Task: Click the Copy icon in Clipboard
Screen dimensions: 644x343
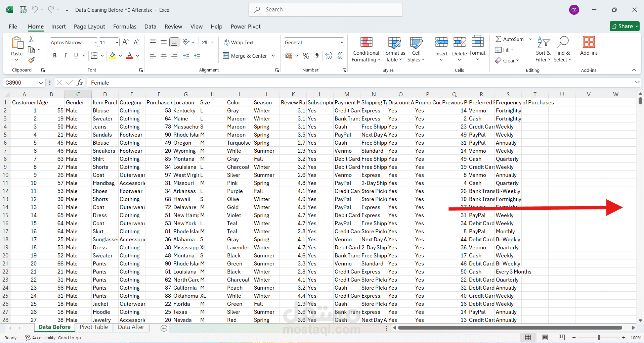Action: (31, 50)
